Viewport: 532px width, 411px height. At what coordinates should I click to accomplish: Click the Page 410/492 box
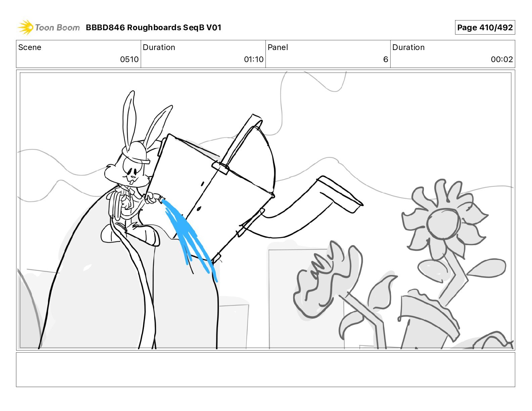[x=485, y=28]
